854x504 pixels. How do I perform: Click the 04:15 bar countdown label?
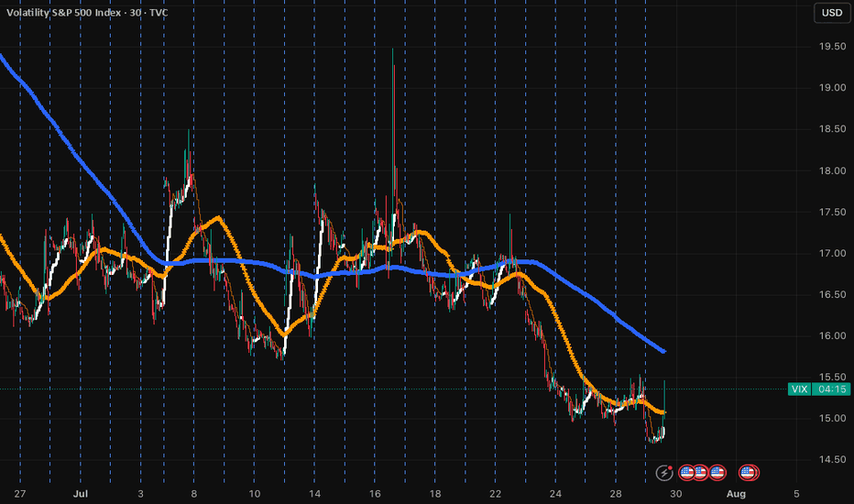tap(831, 389)
